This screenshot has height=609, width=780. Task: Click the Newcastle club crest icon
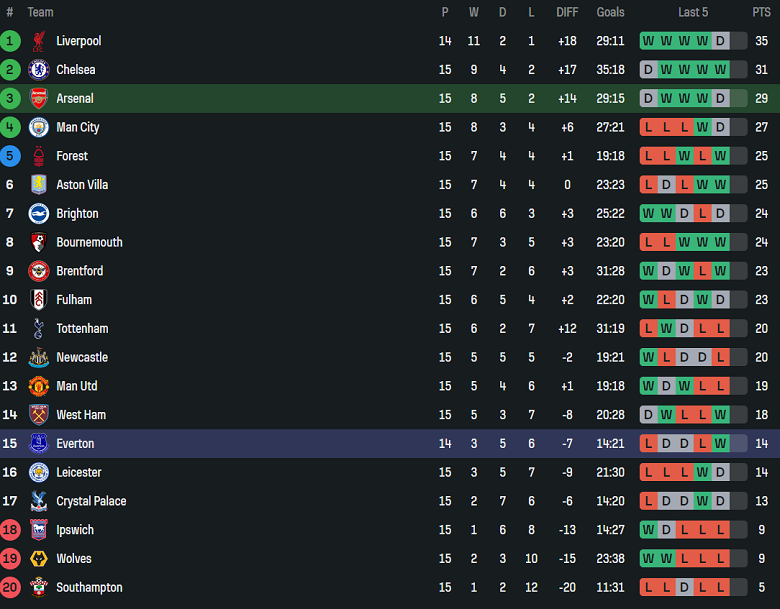39,357
